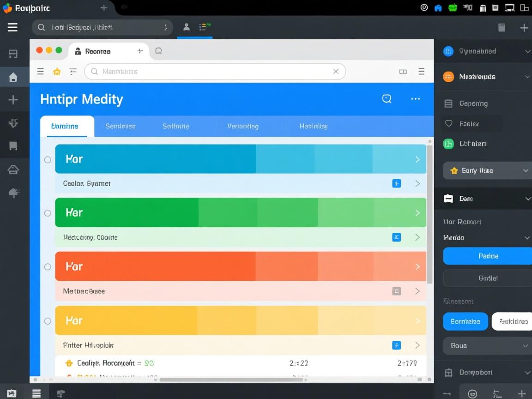Viewport: 532px width, 399px height.
Task: Click the home icon in left sidebar
Action: coord(13,77)
